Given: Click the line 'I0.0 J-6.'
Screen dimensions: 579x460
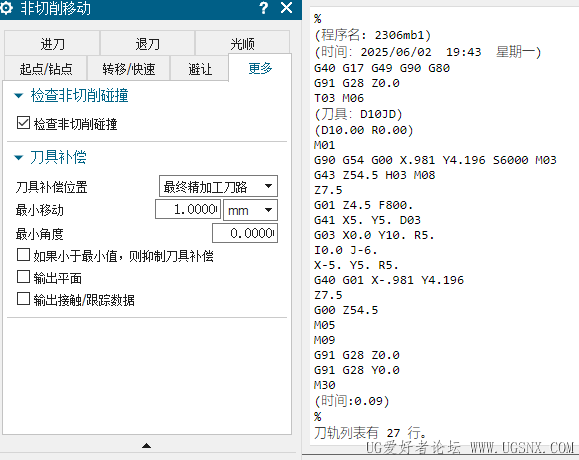Looking at the screenshot, I should point(345,250).
